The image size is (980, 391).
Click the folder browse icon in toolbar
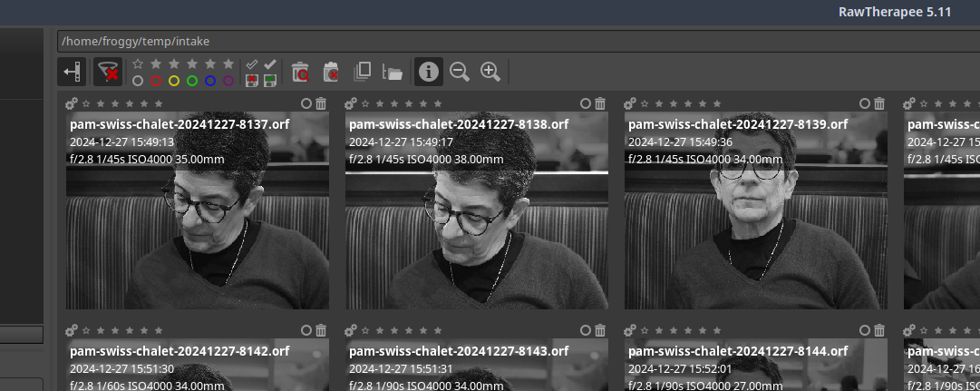393,72
